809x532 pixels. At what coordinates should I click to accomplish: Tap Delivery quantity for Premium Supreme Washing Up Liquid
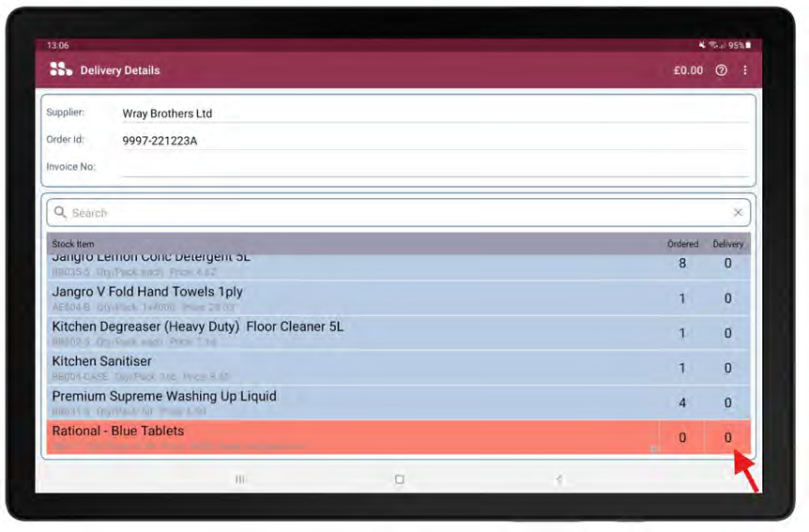pos(727,403)
